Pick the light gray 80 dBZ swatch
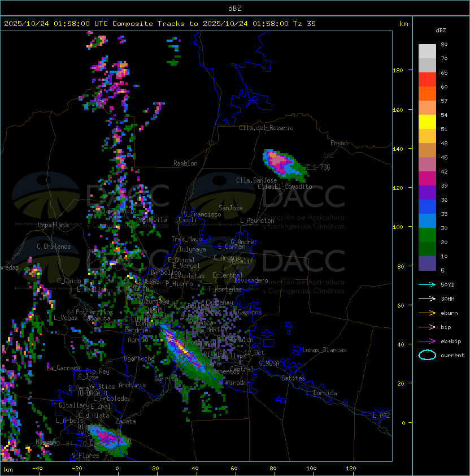Image resolution: width=470 pixels, height=476 pixels. [427, 51]
